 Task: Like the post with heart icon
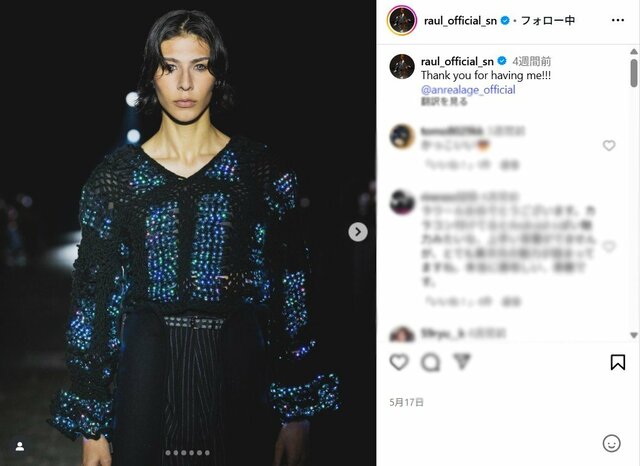click(399, 362)
